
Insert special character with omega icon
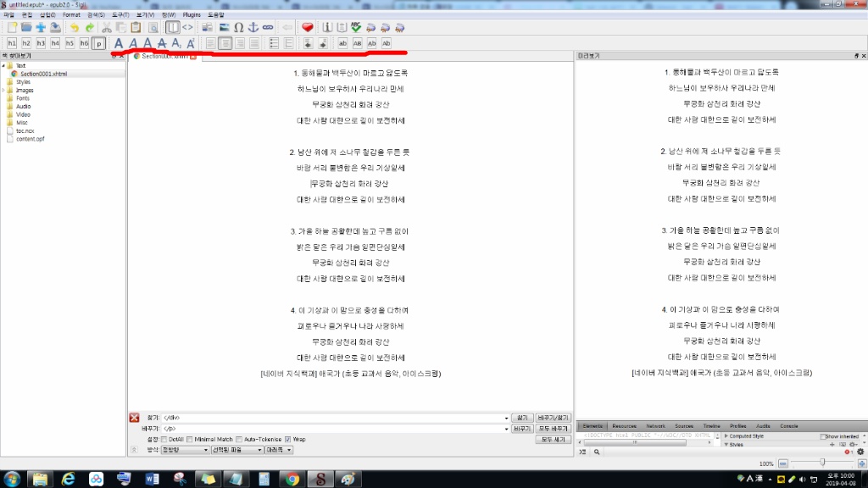(238, 27)
